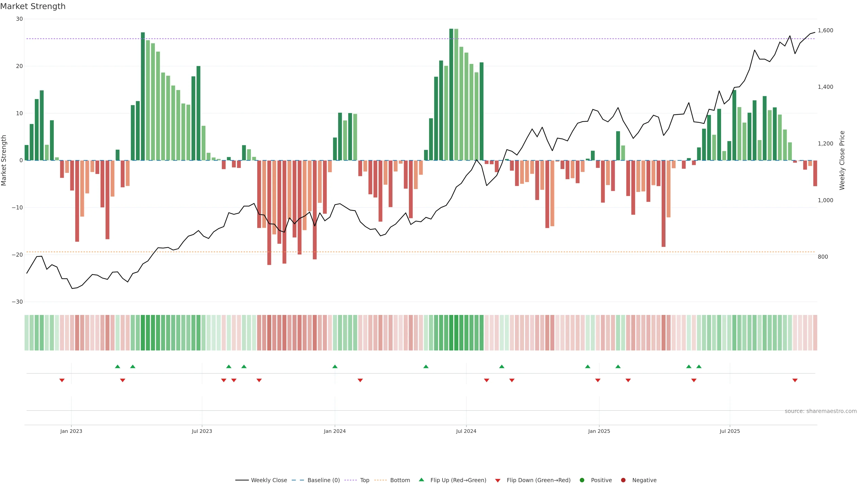The height and width of the screenshot is (488, 868).
Task: Click the rightmost red bar in the chart
Action: coord(815,173)
